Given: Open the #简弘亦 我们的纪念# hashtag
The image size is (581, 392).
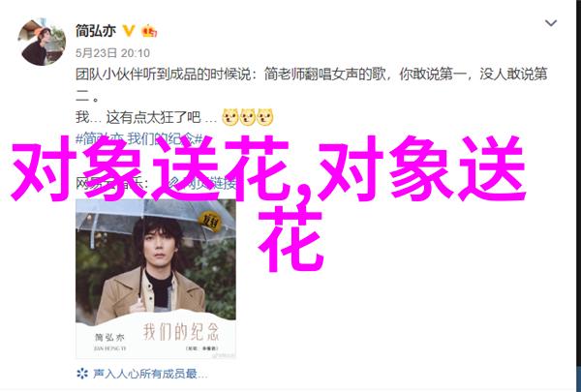Looking at the screenshot, I should click(x=138, y=139).
